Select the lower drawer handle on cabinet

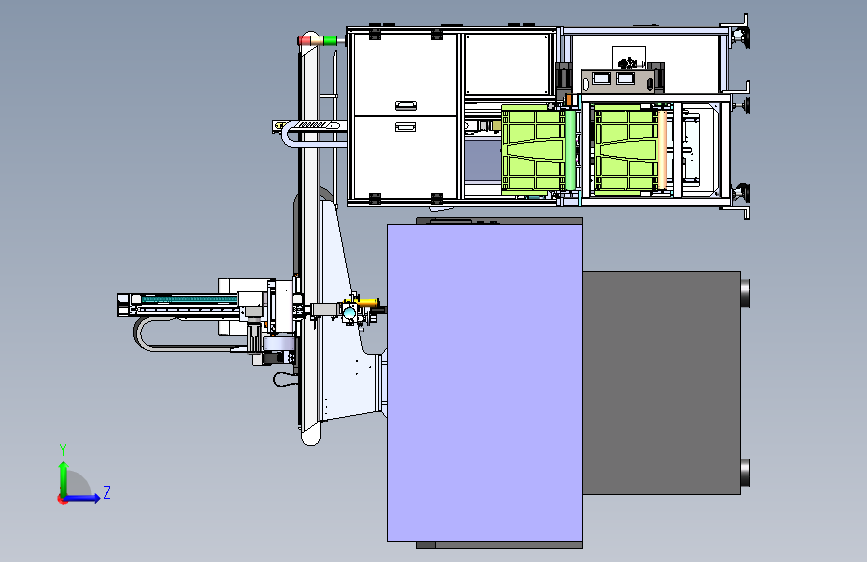pos(405,127)
